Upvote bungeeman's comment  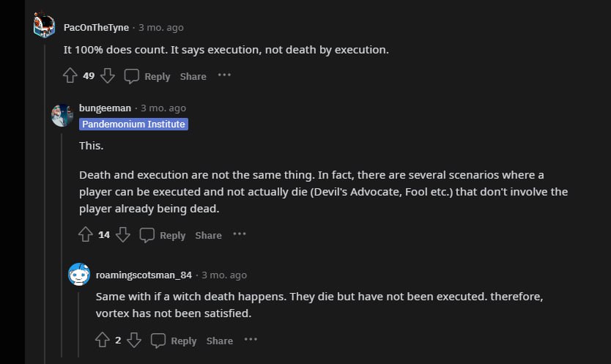[x=86, y=234]
